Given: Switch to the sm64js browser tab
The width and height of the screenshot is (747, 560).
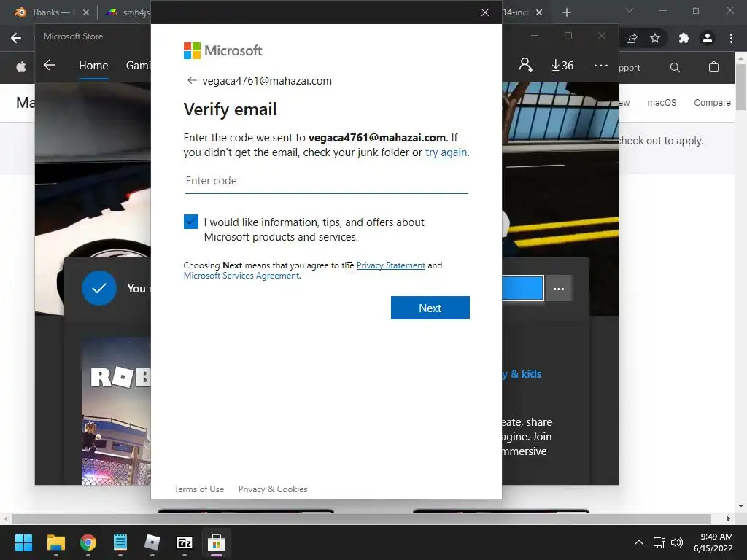Looking at the screenshot, I should tap(128, 12).
